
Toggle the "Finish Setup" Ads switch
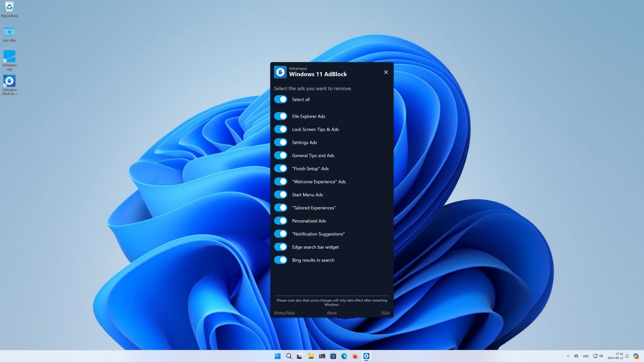pyautogui.click(x=281, y=168)
